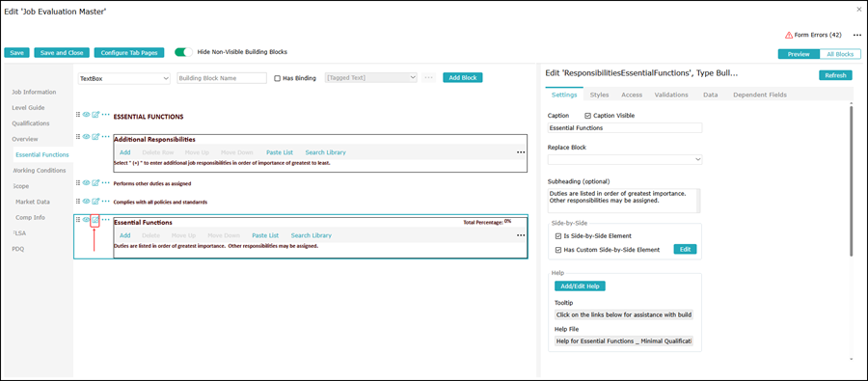The width and height of the screenshot is (868, 381).
Task: Toggle visibility of 'Performs other duties' block
Action: pos(87,182)
